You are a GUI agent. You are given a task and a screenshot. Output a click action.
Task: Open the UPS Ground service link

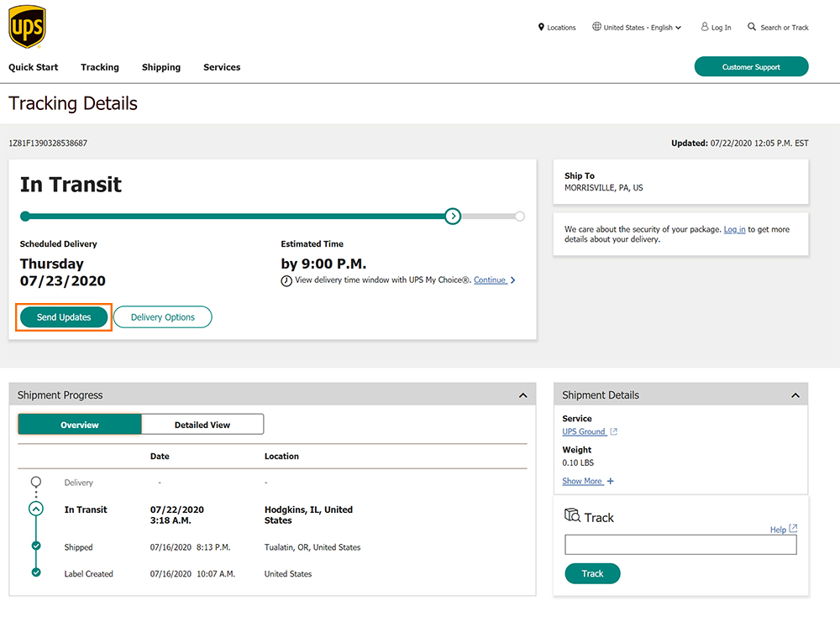point(584,431)
